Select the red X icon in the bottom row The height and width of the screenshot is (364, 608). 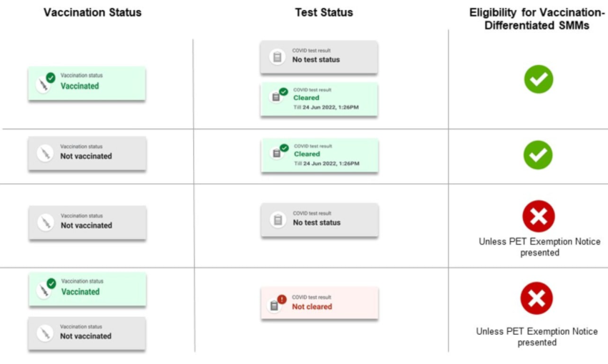537,298
